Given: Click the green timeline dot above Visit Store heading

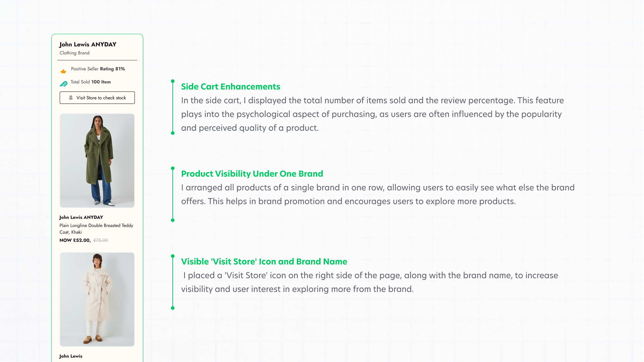Looking at the screenshot, I should pos(173,256).
